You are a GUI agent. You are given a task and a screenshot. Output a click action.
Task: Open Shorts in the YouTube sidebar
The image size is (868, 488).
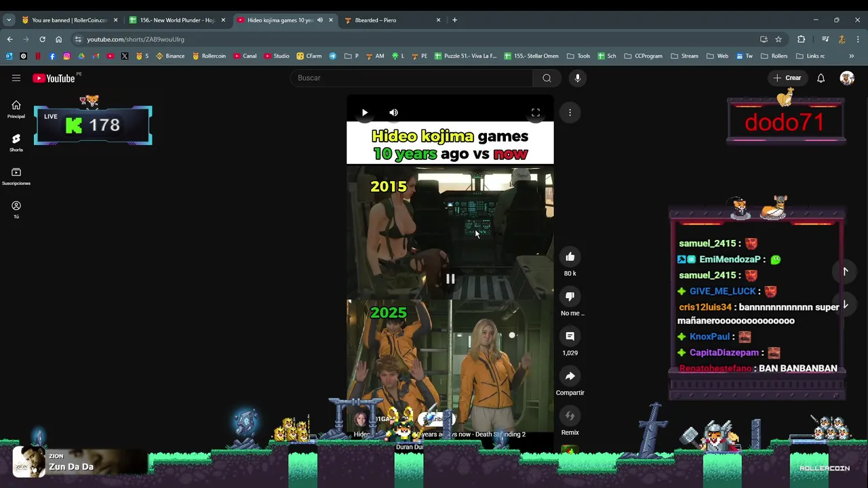pos(16,142)
